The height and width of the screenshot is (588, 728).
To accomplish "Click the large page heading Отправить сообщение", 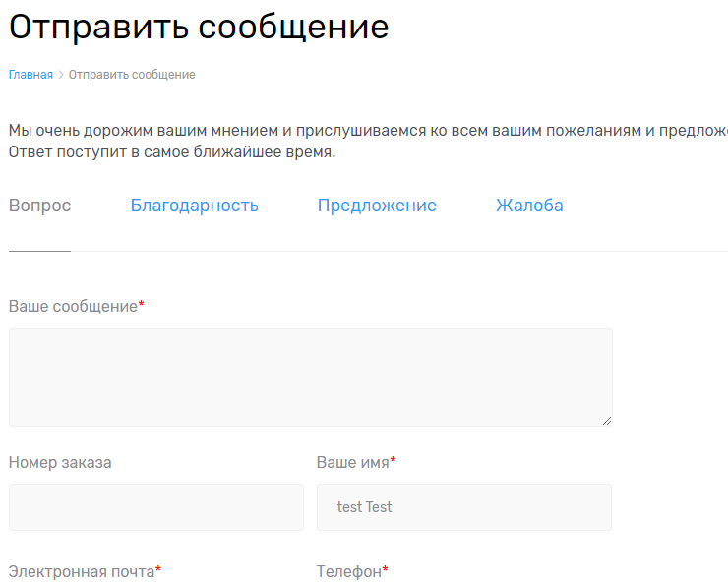I will tap(199, 27).
